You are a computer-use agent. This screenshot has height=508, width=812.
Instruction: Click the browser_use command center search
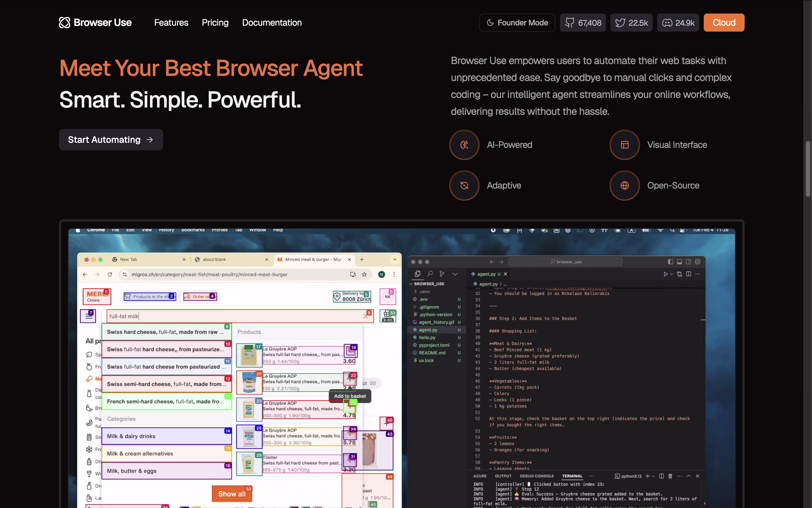click(565, 262)
